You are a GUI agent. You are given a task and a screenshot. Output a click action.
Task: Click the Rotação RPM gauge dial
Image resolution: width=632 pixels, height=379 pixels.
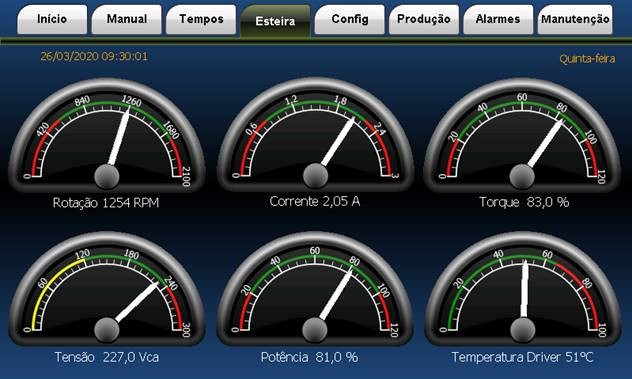coord(107,135)
